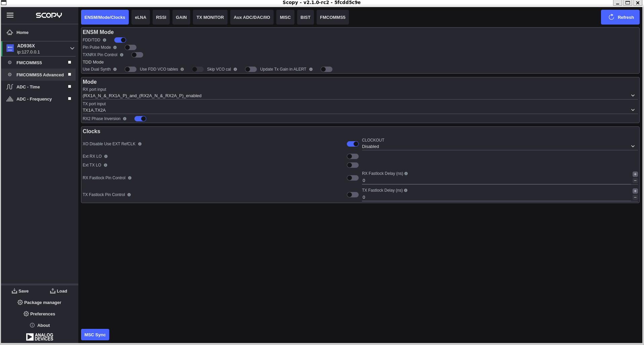Click info icon next to TXNRX Pin Control
The image size is (644, 345).
(122, 55)
